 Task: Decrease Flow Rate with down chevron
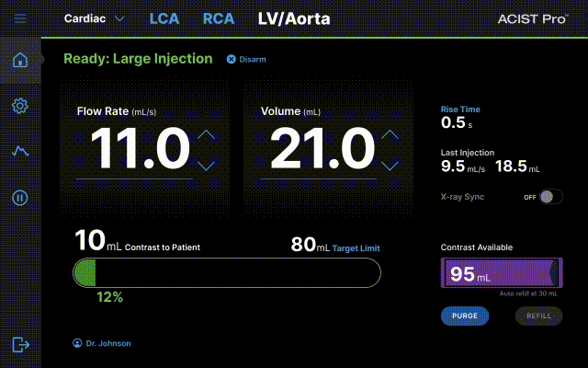tap(207, 166)
